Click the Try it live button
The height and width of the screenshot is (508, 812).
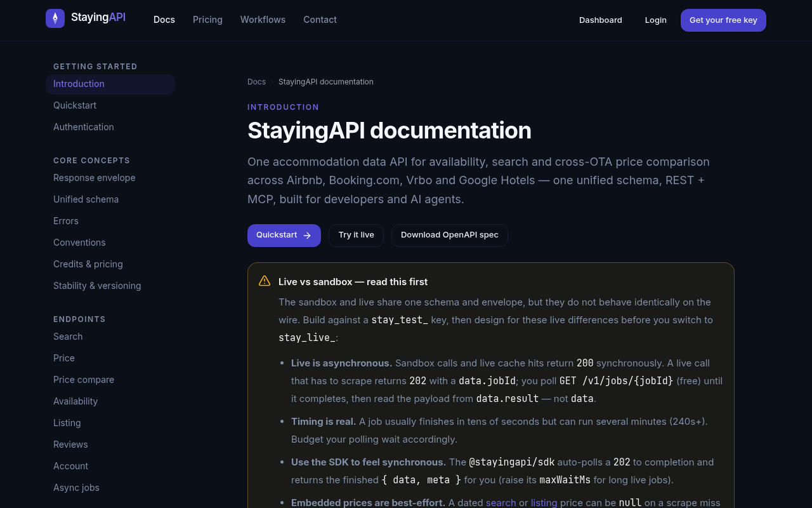tap(356, 236)
